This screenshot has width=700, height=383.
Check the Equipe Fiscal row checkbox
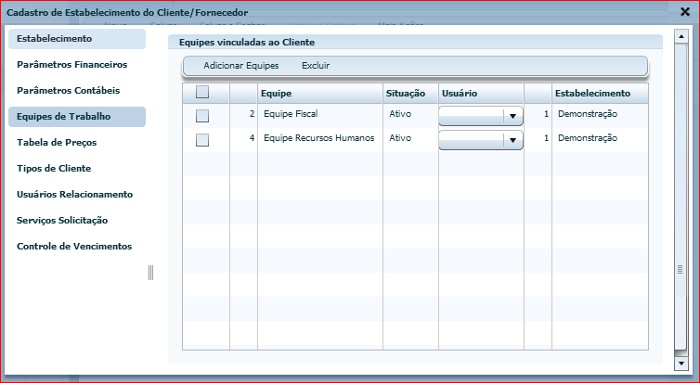(x=202, y=116)
